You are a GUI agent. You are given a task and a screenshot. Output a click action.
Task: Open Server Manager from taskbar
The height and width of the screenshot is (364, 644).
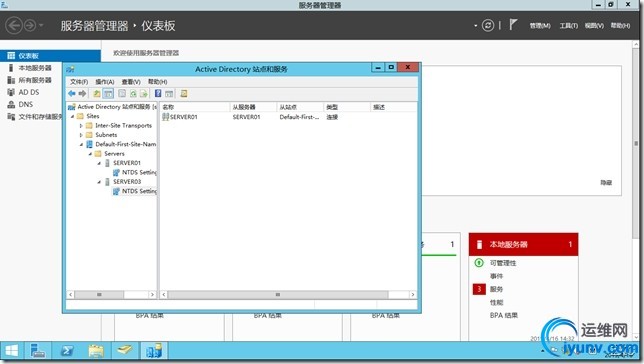pyautogui.click(x=38, y=351)
